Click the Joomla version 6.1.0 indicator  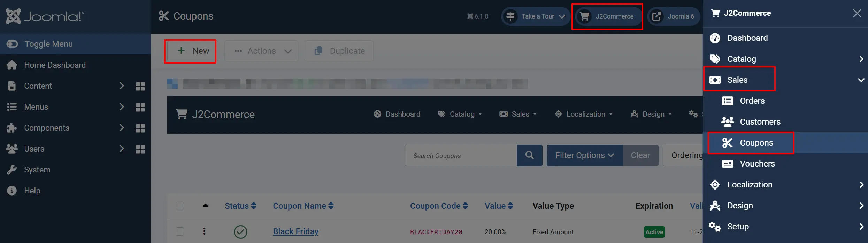click(x=478, y=16)
